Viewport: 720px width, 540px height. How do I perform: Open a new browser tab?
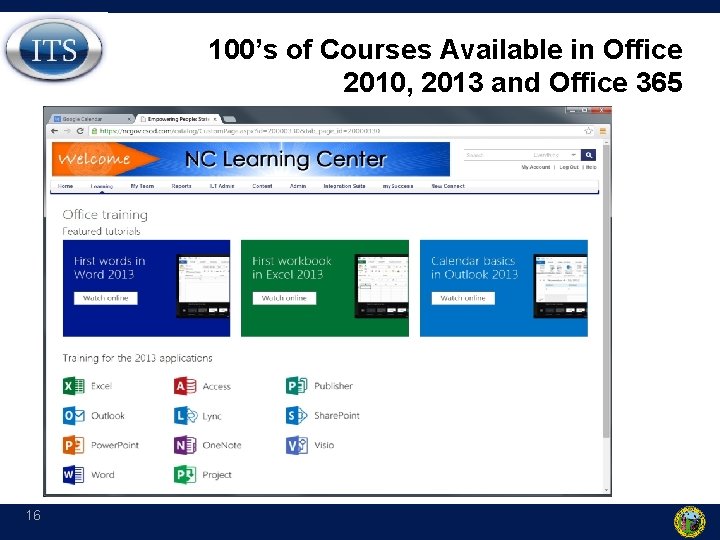tap(230, 119)
